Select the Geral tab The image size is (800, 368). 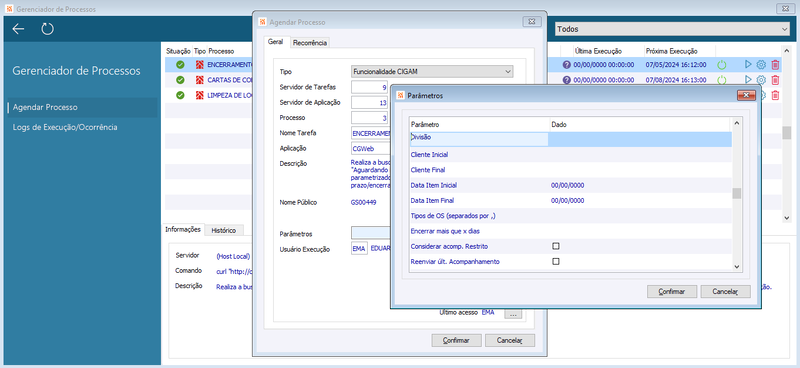click(276, 42)
